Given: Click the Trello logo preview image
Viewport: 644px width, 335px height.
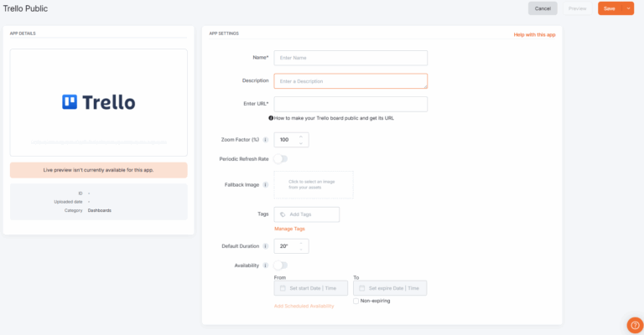Looking at the screenshot, I should pyautogui.click(x=99, y=102).
